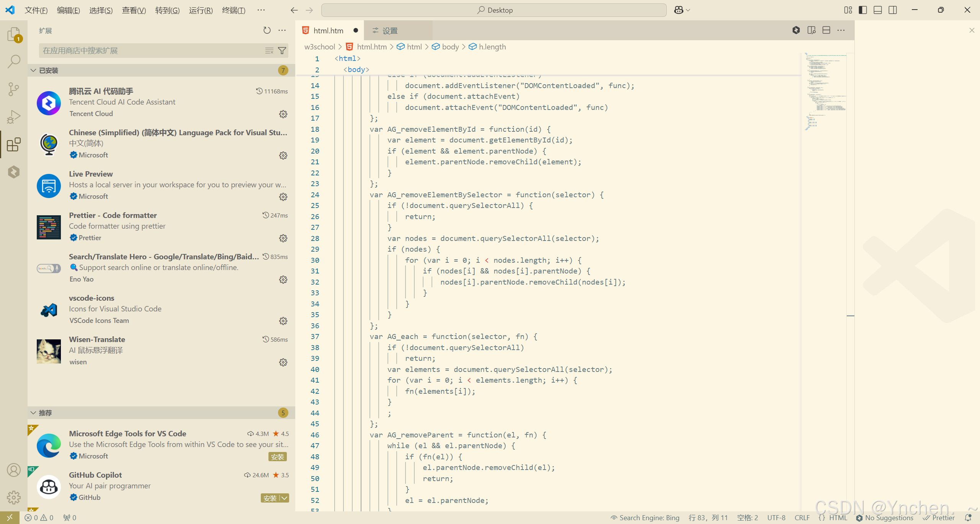Open the Explorer view in the activity bar
Screen dimensions: 980x524
pyautogui.click(x=14, y=34)
